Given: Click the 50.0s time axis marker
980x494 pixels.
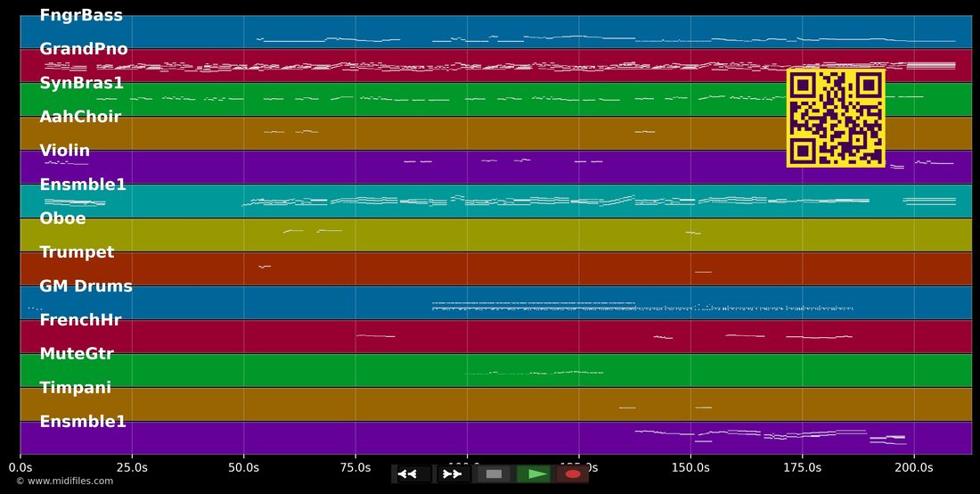Looking at the screenshot, I should (244, 468).
